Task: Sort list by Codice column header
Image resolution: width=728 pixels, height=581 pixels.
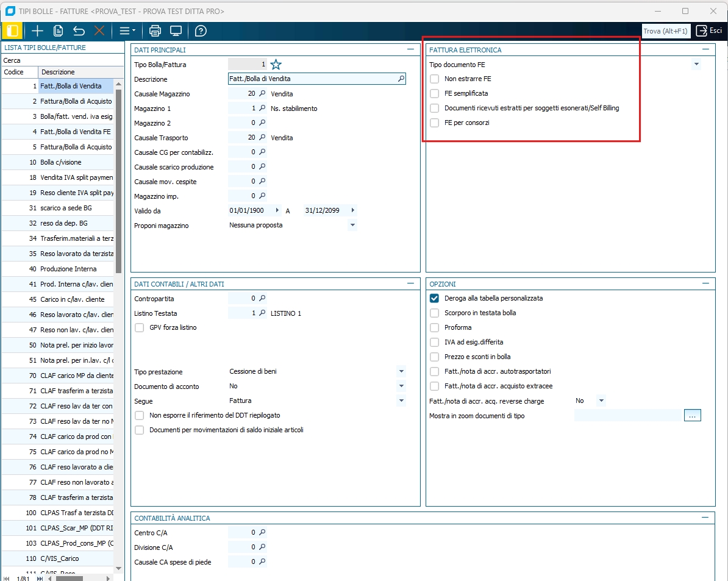Action: (20, 72)
